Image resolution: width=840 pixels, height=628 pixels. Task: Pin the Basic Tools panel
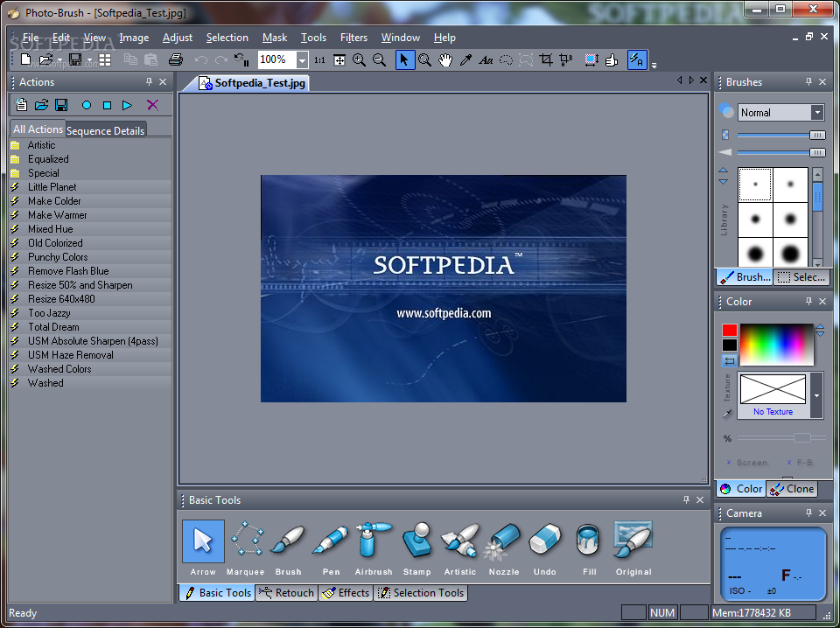(x=686, y=499)
